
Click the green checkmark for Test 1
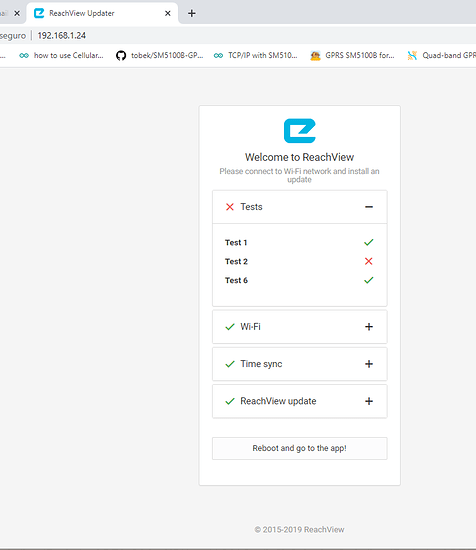(369, 242)
